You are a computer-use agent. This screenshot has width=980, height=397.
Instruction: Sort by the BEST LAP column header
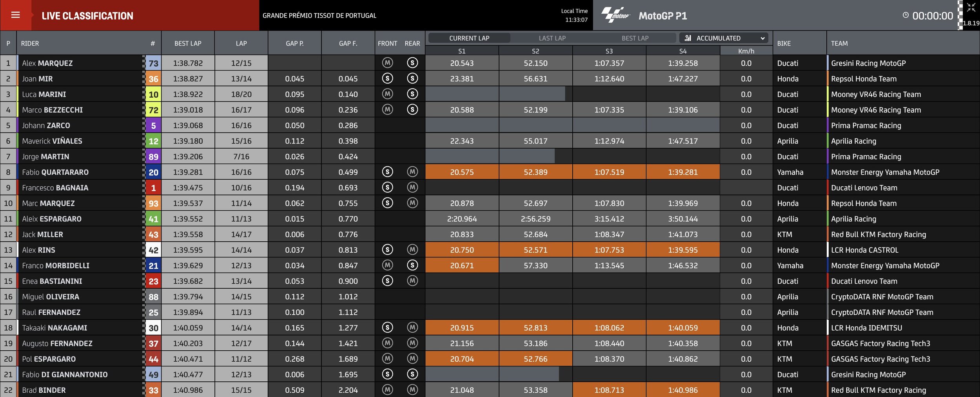188,43
